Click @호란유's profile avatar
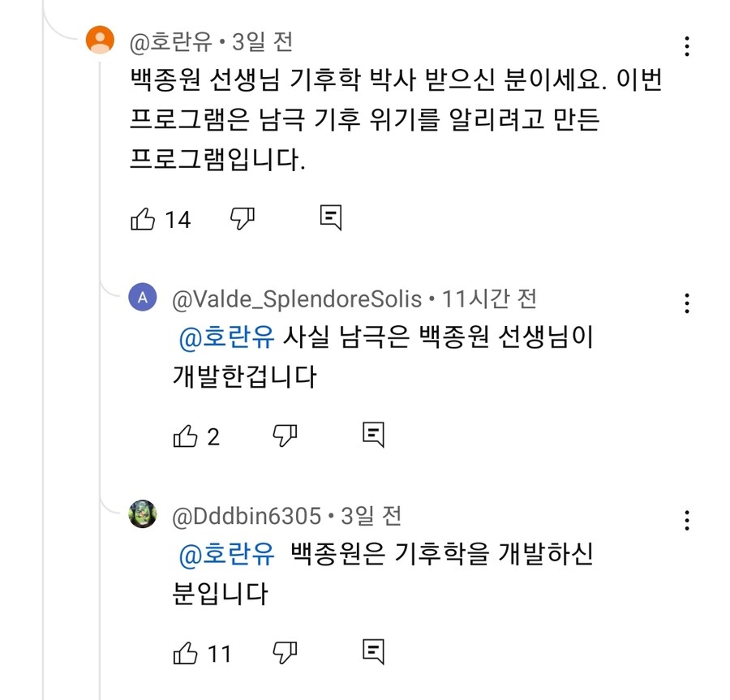Screen dimensions: 730x700 click(100, 38)
